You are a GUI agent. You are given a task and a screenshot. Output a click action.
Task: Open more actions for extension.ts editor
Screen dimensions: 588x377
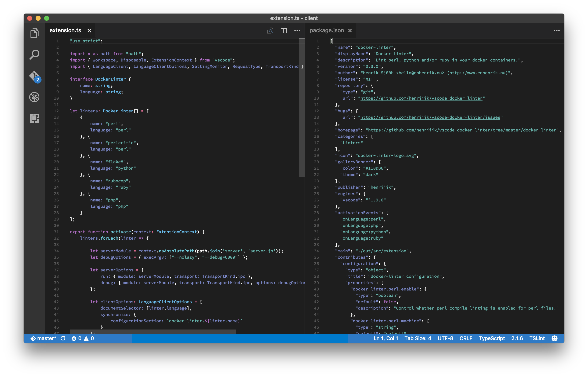pos(297,30)
